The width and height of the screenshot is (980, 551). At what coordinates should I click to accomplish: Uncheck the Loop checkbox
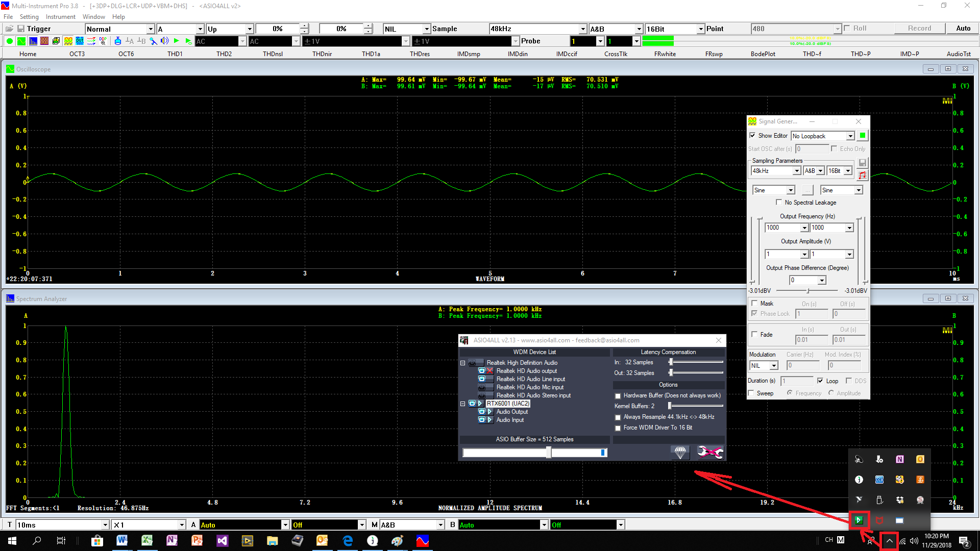point(820,381)
